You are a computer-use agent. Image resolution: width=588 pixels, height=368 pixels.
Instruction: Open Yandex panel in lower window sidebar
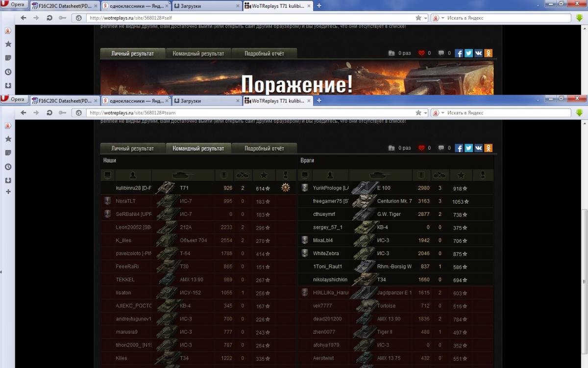pyautogui.click(x=8, y=126)
